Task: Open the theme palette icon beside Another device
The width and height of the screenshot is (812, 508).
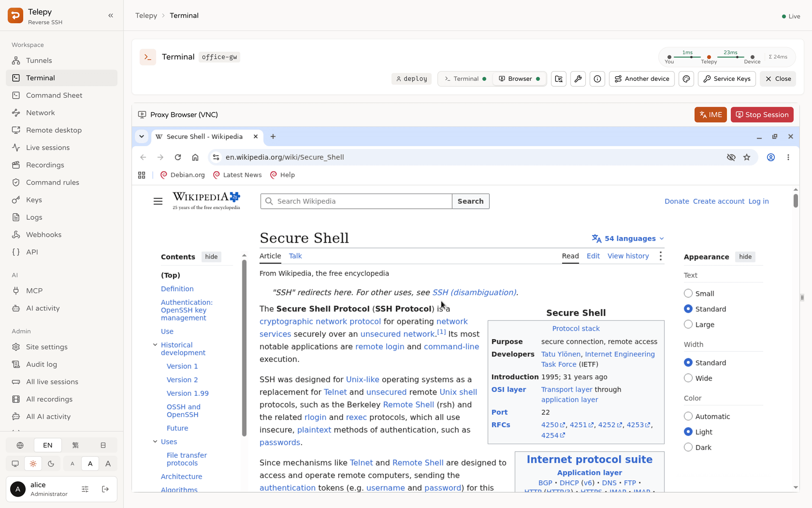Action: click(x=686, y=79)
